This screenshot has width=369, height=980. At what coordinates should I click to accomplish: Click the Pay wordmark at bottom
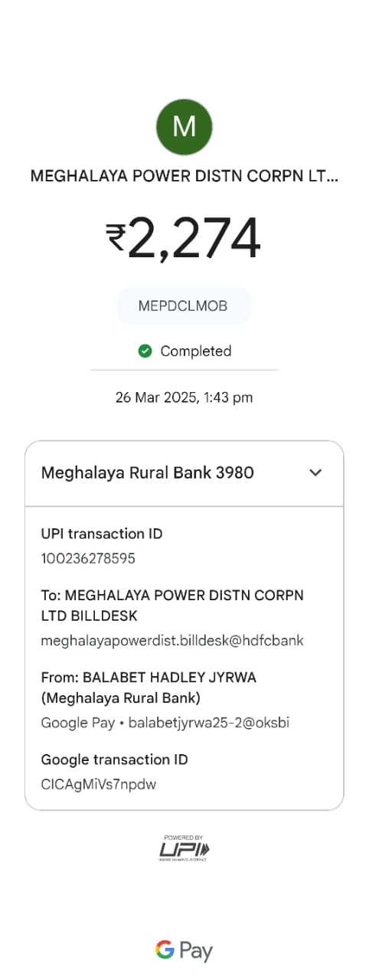tap(196, 952)
